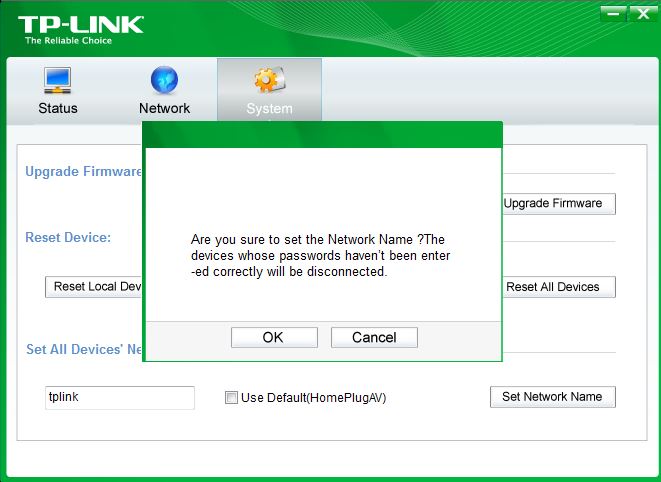Screen dimensions: 661x482
Task: Minimize the TP-LINK utility window
Action: point(613,14)
